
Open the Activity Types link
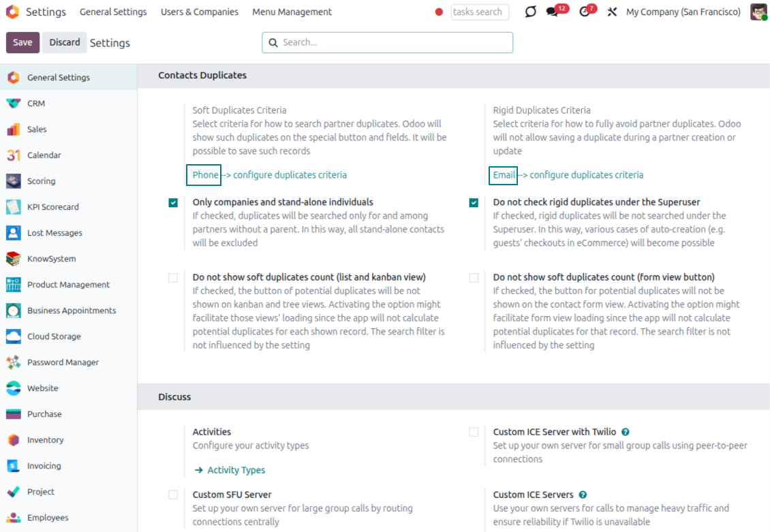(x=236, y=470)
